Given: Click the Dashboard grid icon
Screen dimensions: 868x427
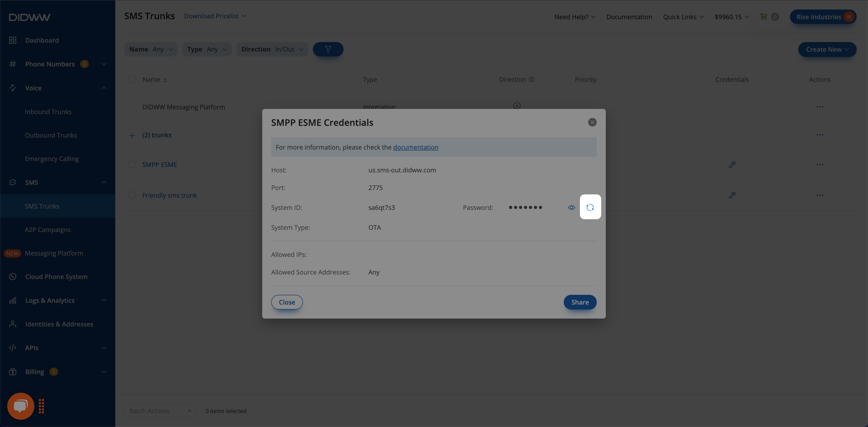Looking at the screenshot, I should click(x=12, y=40).
